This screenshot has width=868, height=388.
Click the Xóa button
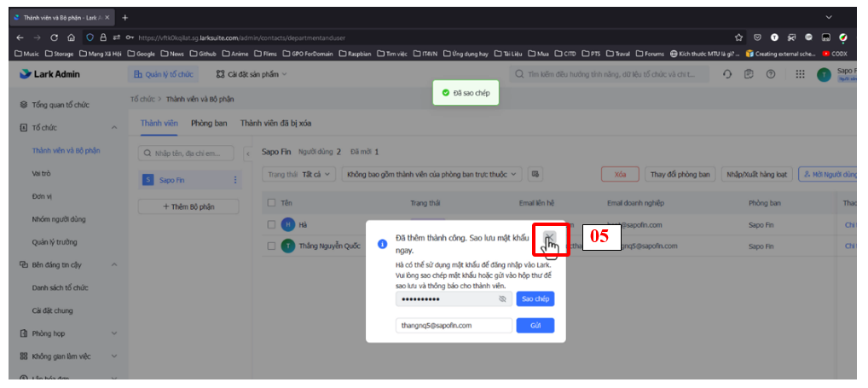coord(620,174)
